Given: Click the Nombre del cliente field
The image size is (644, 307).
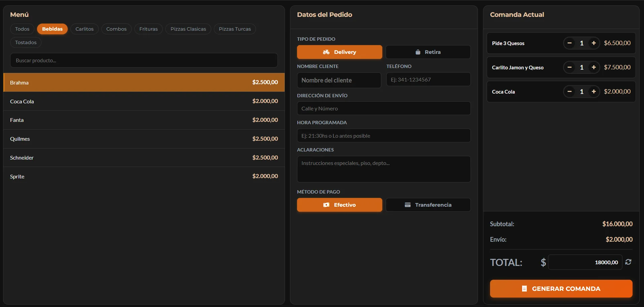Looking at the screenshot, I should click(x=339, y=80).
